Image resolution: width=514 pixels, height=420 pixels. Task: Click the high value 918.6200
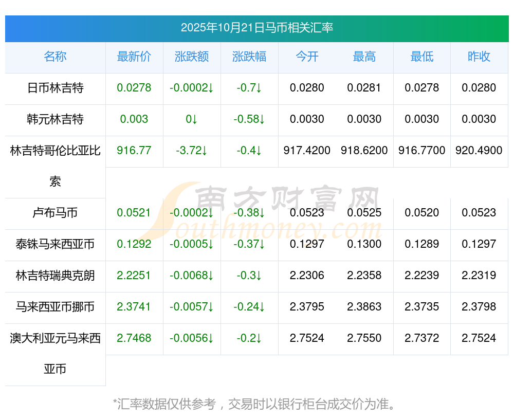(364, 151)
